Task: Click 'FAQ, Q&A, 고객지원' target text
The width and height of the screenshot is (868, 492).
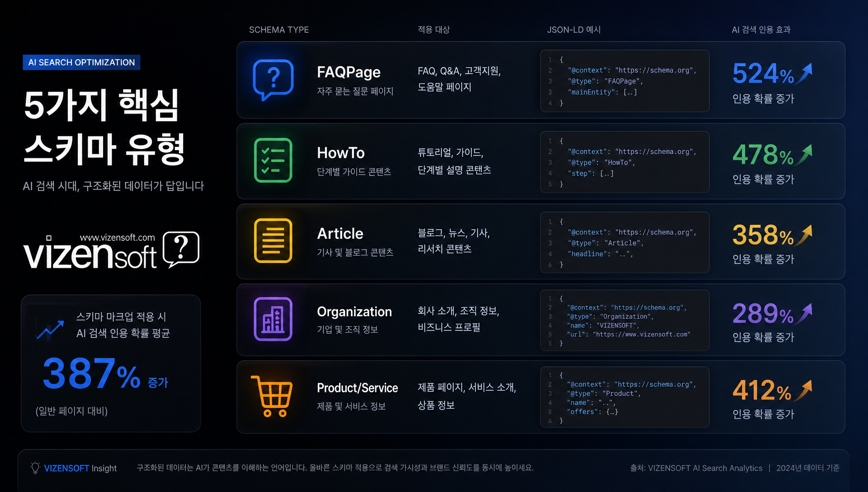Action: [x=459, y=71]
